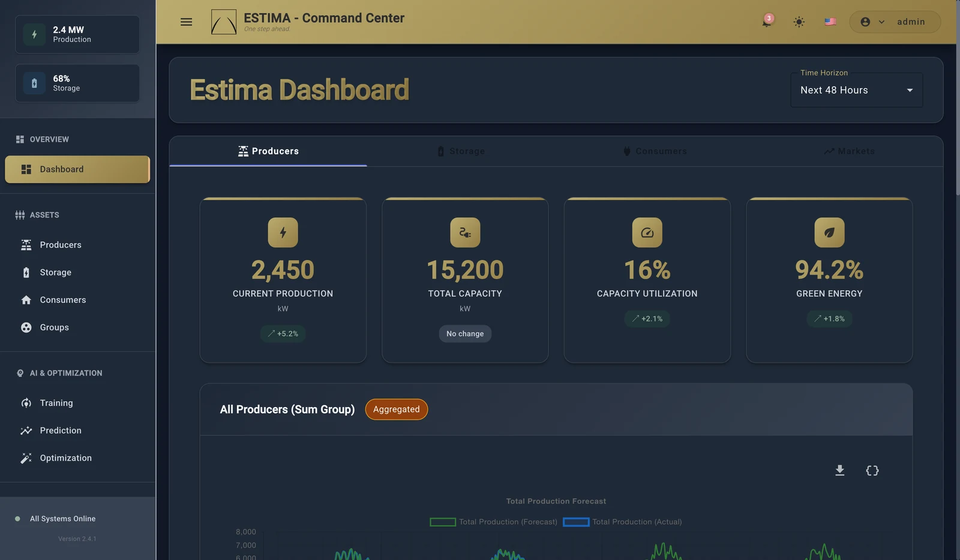Switch to the Producers tab

(268, 151)
